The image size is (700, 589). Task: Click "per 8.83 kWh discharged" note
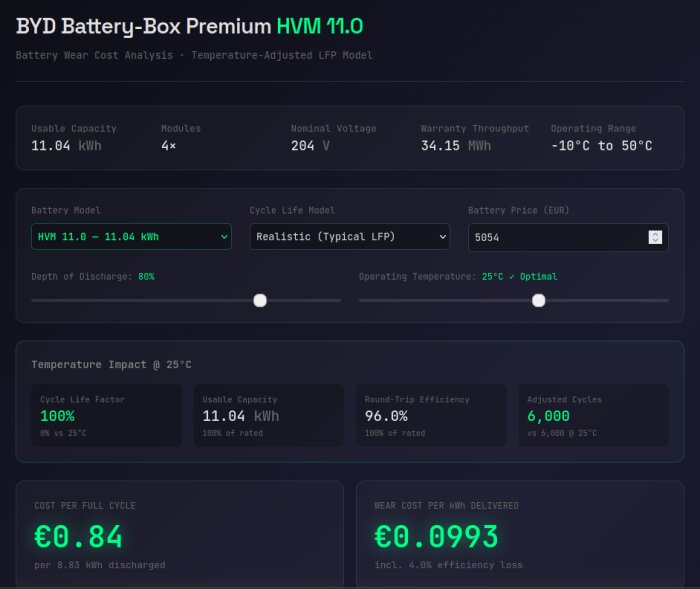100,565
